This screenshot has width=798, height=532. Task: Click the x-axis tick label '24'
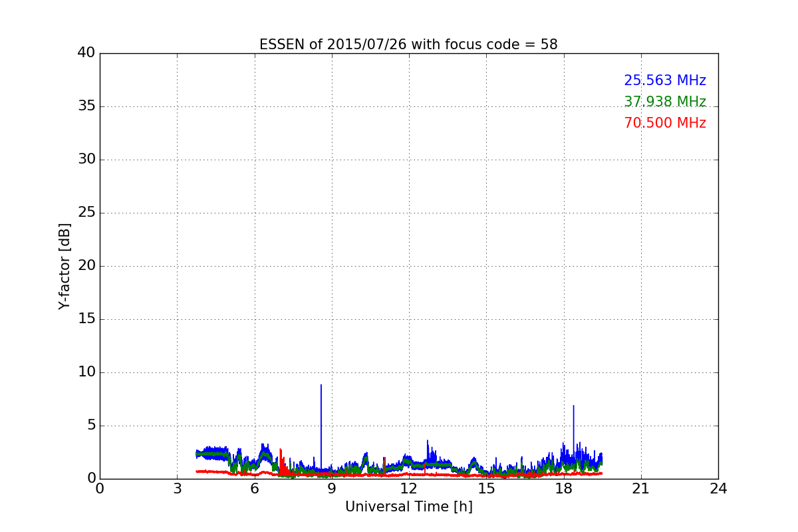click(x=718, y=489)
